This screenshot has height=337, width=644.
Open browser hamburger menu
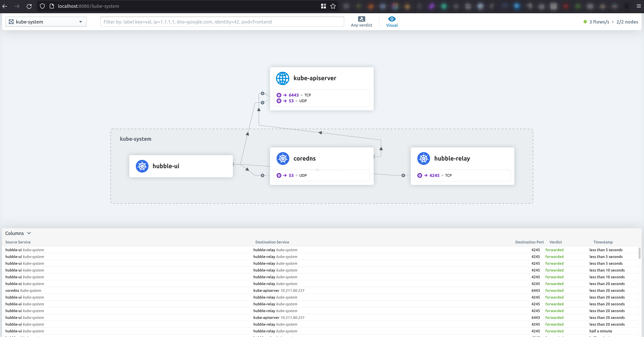tap(639, 6)
